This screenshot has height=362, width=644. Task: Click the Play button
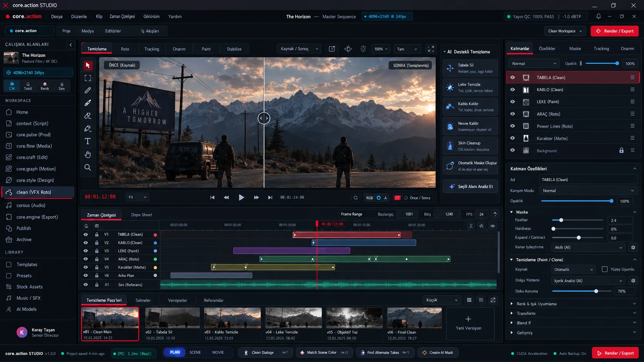241,197
